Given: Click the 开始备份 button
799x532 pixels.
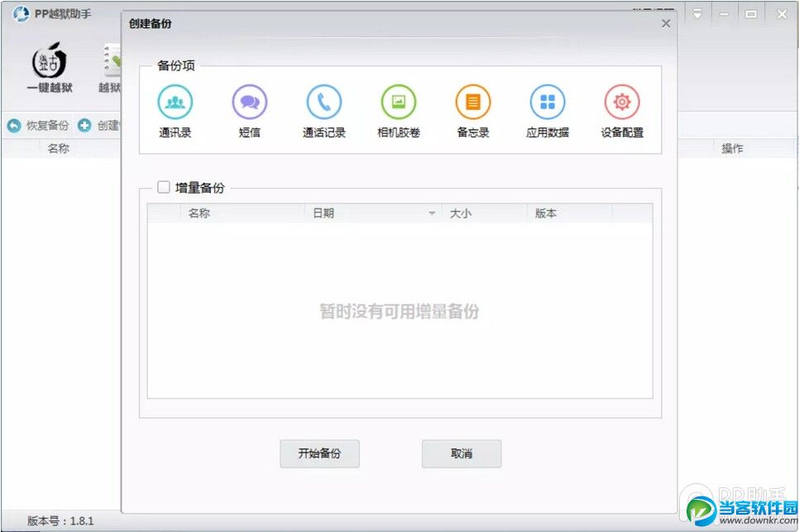Looking at the screenshot, I should pyautogui.click(x=319, y=453).
